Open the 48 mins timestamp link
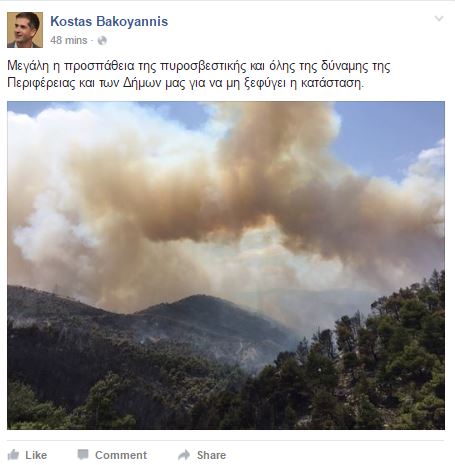 pyautogui.click(x=69, y=40)
